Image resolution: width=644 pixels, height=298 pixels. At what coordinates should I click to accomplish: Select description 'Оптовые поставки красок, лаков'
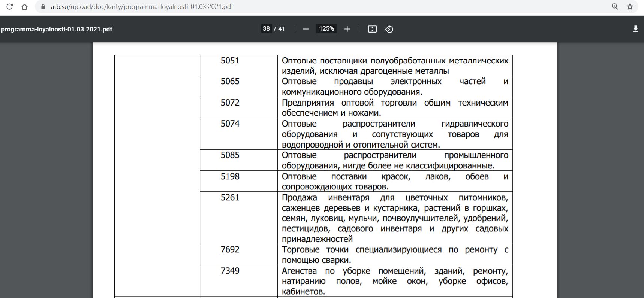point(395,181)
